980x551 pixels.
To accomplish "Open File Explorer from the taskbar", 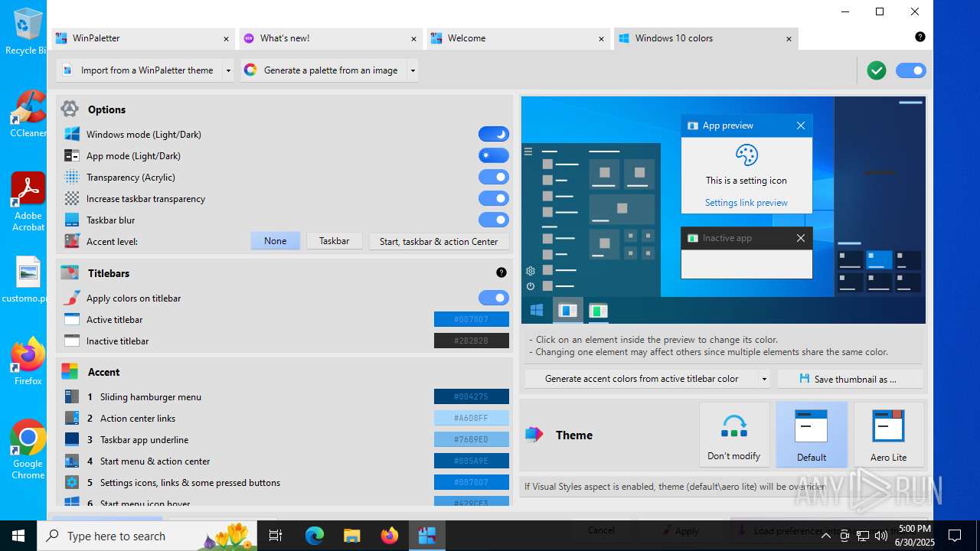I will click(x=351, y=536).
